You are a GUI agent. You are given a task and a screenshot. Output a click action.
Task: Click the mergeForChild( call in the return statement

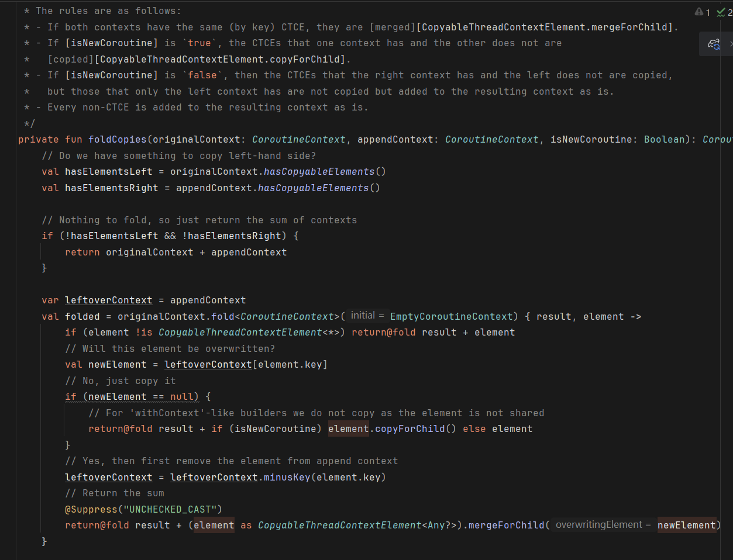point(509,525)
